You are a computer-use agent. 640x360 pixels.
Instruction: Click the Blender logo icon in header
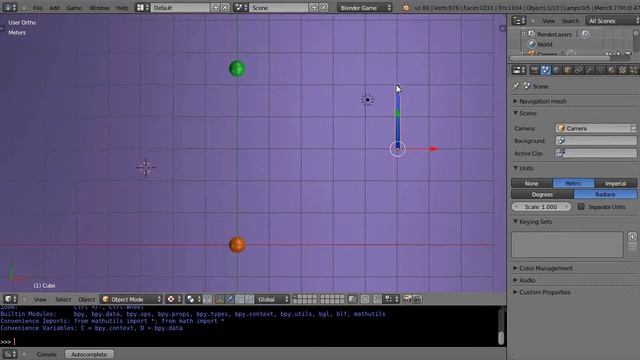[406, 8]
